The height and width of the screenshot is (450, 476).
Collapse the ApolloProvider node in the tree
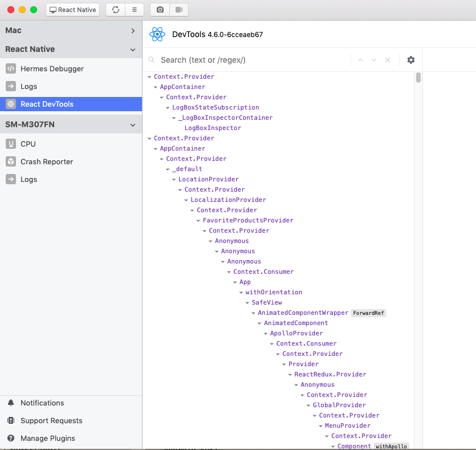coord(266,333)
